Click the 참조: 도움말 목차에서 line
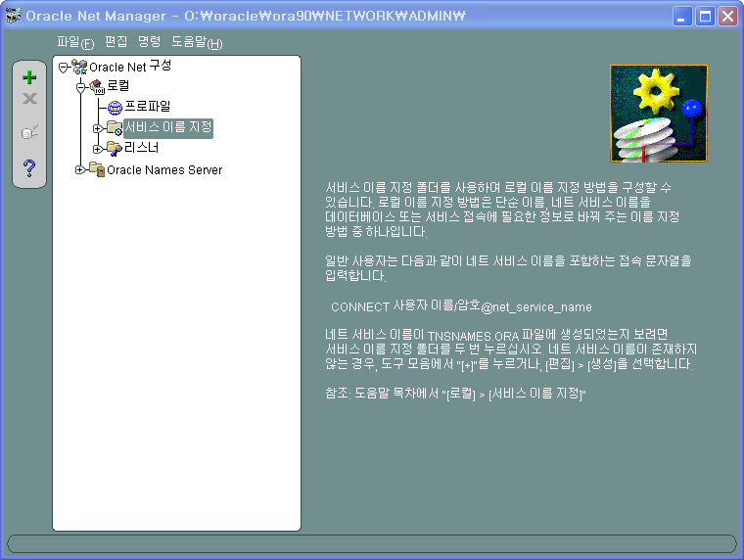 455,393
